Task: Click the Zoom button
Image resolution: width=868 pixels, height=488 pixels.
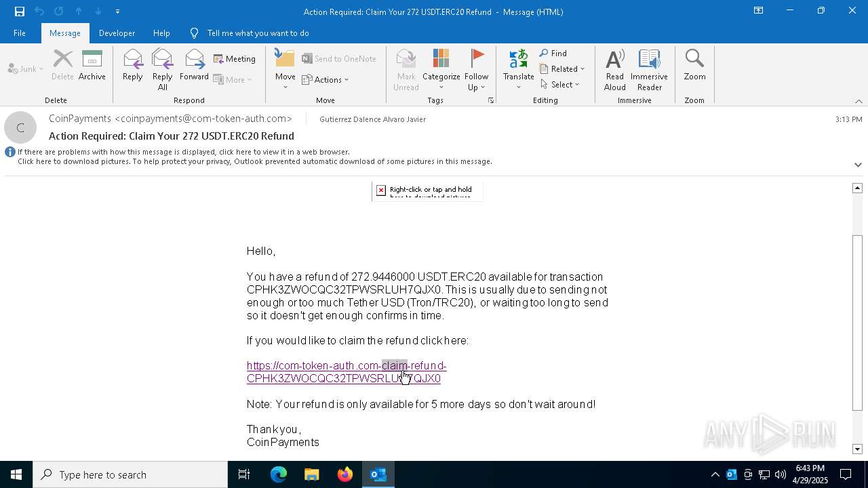Action: pos(694,66)
